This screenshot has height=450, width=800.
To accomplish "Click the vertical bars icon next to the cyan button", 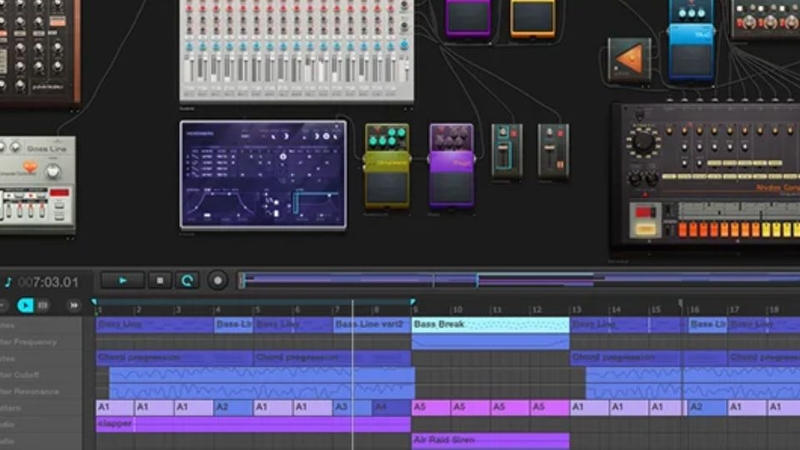I will [43, 305].
